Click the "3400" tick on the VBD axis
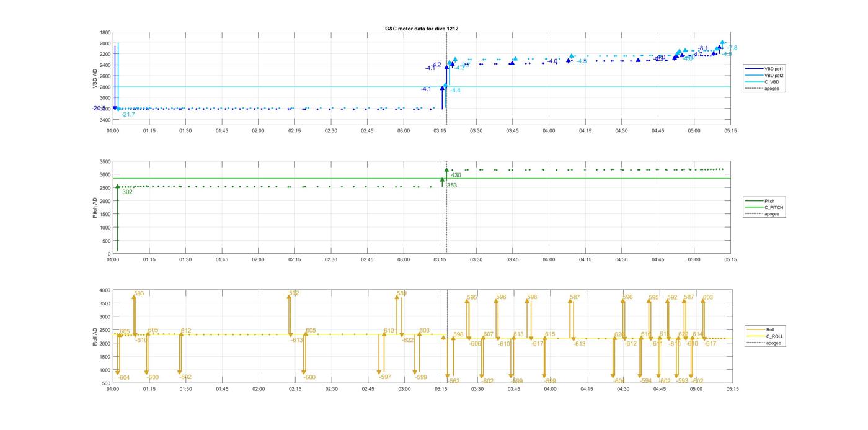The width and height of the screenshot is (868, 430). pos(105,120)
